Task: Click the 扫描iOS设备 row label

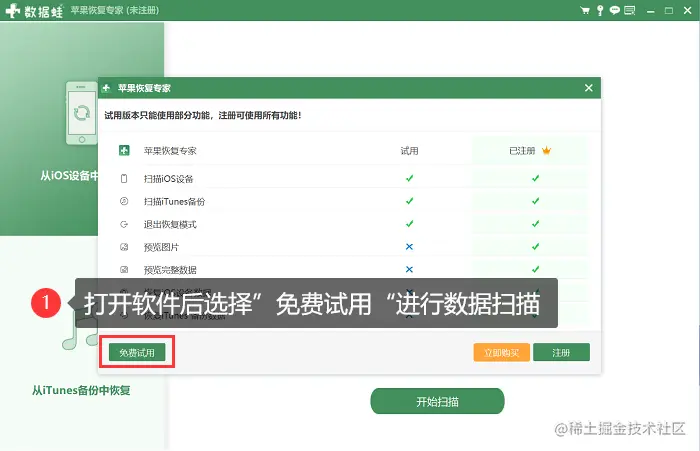Action: (x=168, y=179)
